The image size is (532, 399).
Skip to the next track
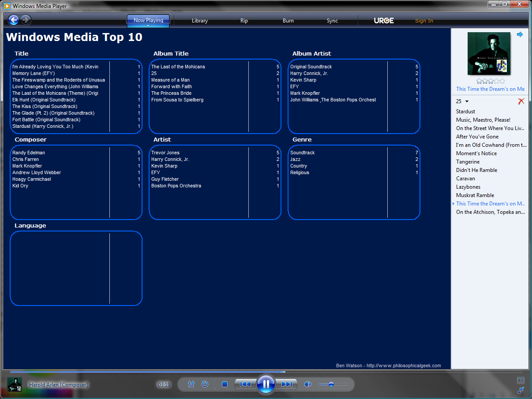pyautogui.click(x=287, y=384)
